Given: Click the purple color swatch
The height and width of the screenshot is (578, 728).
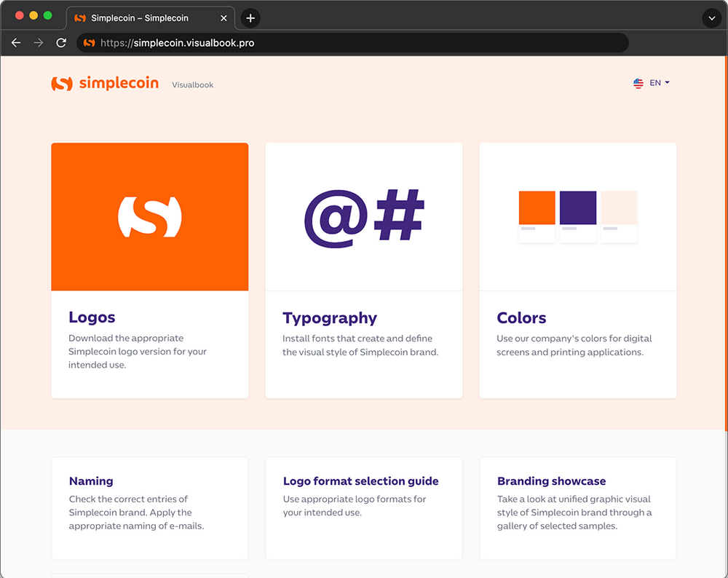Looking at the screenshot, I should [x=578, y=207].
